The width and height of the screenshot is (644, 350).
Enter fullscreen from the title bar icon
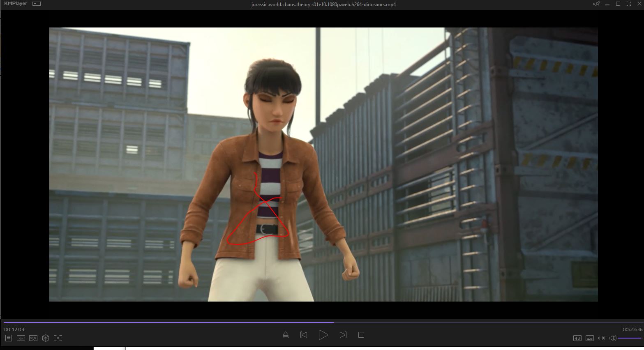click(x=628, y=4)
